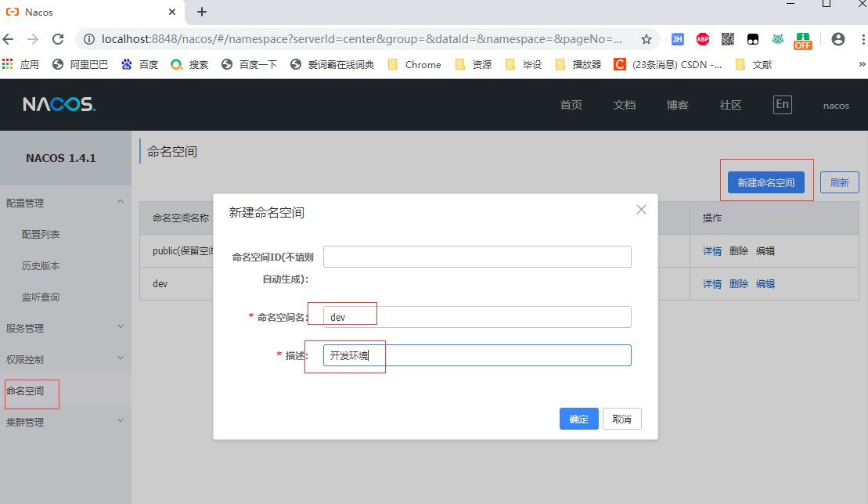Click the browser address bar URL
Image resolution: width=868 pixels, height=504 pixels.
coord(362,39)
